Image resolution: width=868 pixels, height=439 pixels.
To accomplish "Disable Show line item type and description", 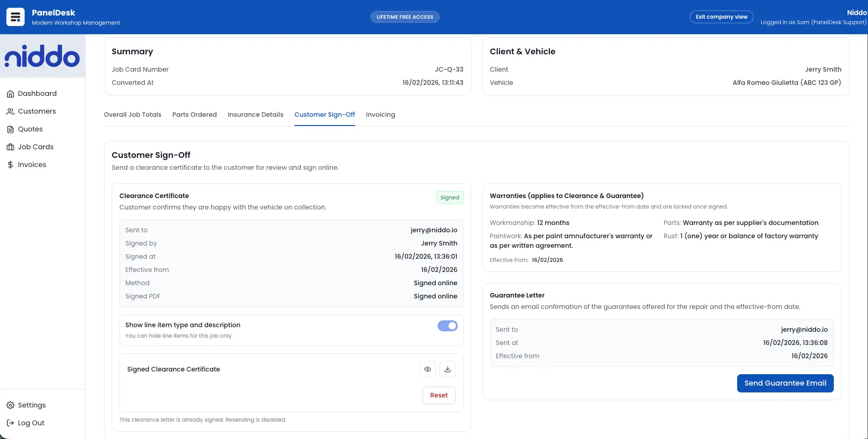I will pyautogui.click(x=447, y=326).
